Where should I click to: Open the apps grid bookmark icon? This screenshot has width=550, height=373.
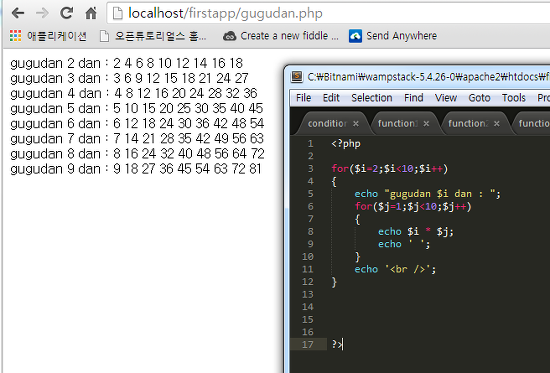coord(15,36)
